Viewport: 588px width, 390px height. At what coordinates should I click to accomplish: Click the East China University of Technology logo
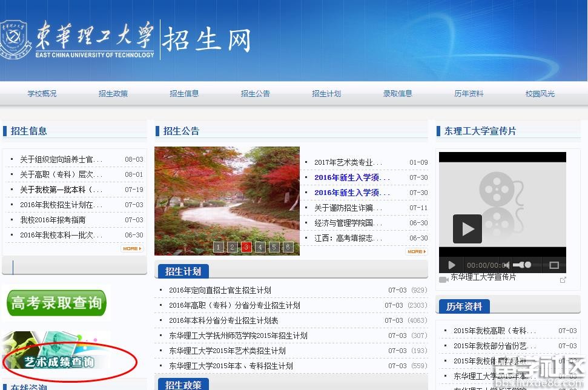(x=78, y=39)
